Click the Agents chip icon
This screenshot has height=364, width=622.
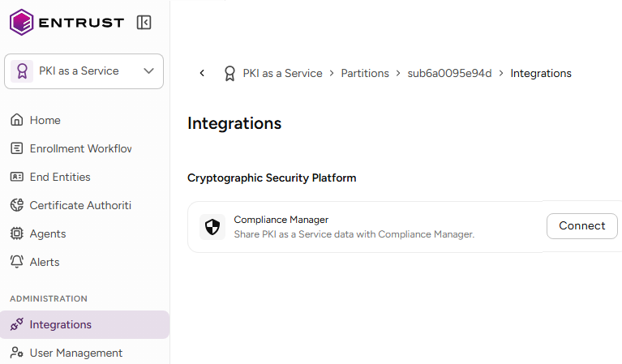click(17, 233)
